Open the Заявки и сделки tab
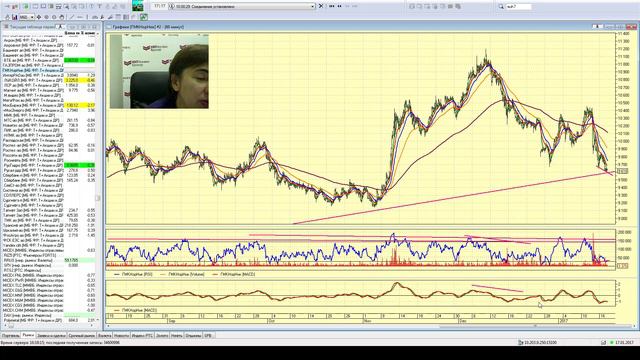The height and width of the screenshot is (360, 640). tap(51, 336)
